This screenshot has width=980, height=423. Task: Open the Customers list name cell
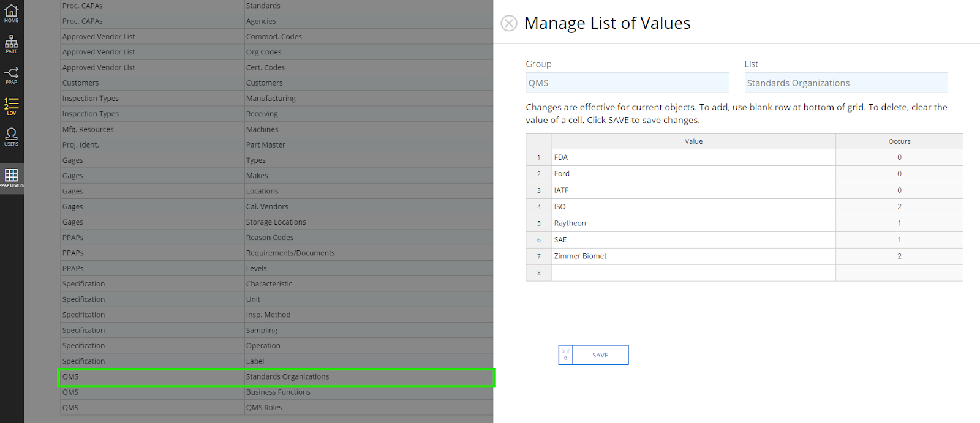point(369,83)
